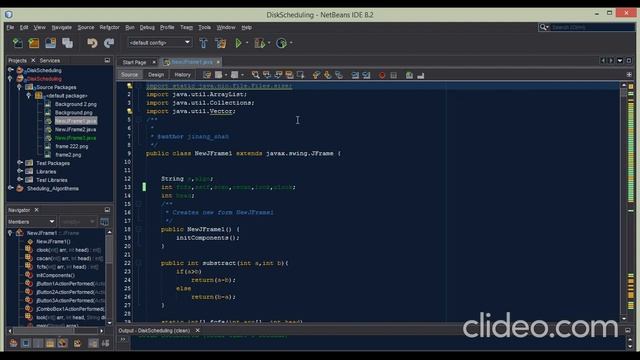Open Run Project dropdown arrow
Image resolution: width=640 pixels, height=360 pixels.
(247, 43)
